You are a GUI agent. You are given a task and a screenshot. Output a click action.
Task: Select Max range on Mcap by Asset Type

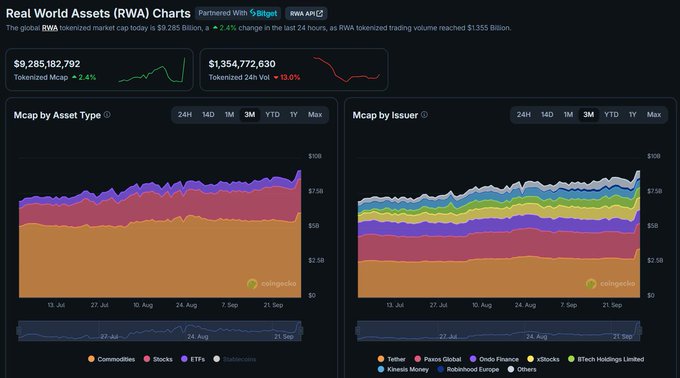315,115
